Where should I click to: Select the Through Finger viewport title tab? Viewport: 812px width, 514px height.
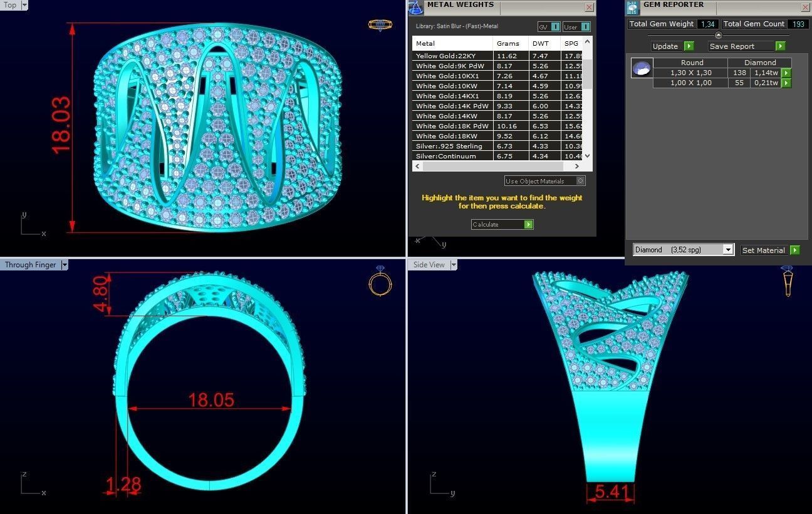[30, 265]
